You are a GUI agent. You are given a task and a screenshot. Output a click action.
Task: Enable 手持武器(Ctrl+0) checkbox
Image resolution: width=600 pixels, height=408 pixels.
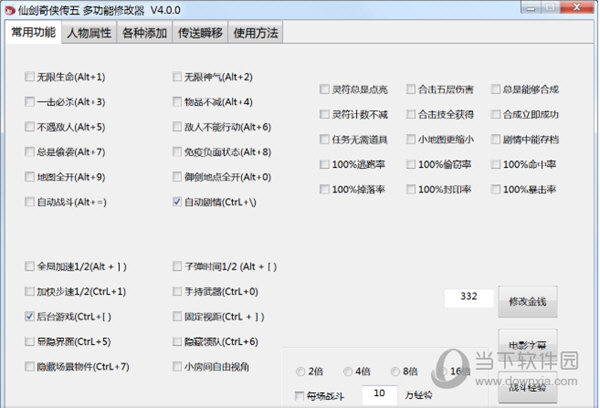[x=177, y=291]
